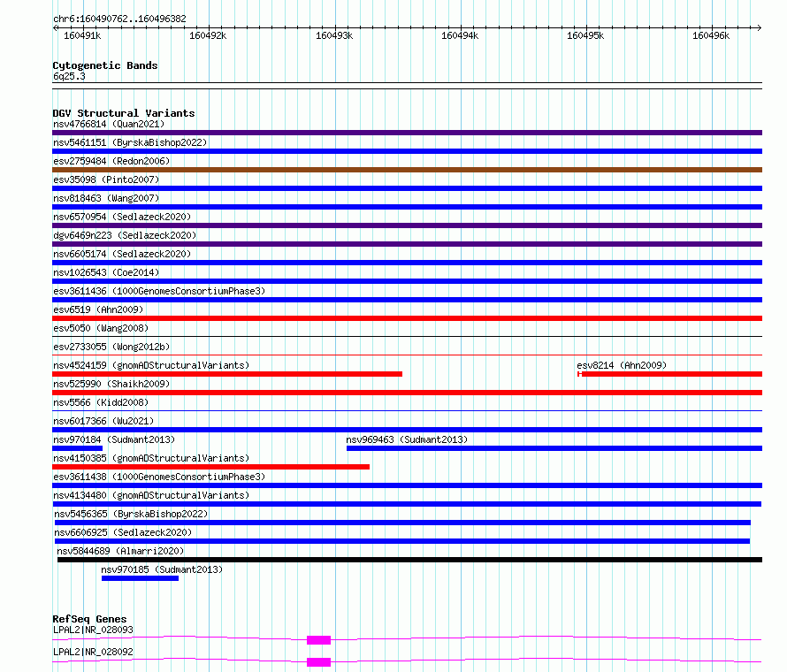Image resolution: width=787 pixels, height=672 pixels.
Task: Click nsv4134480 (gnomADStructuralVariants) label
Action: point(151,495)
